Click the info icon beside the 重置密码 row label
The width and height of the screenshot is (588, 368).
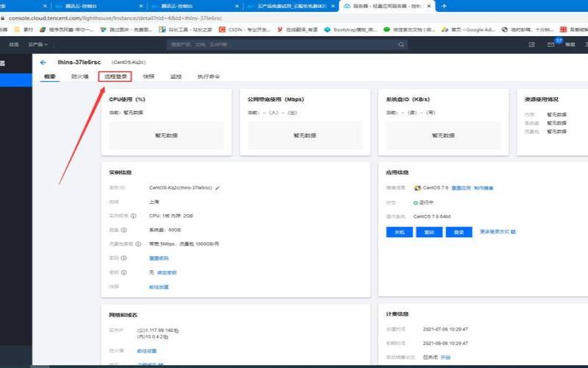[x=123, y=258]
